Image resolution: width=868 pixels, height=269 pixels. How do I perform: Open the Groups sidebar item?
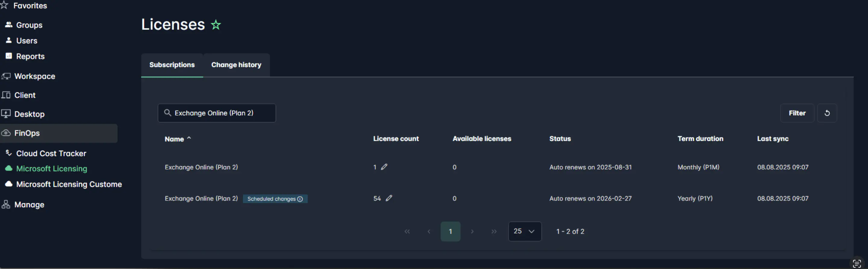click(x=29, y=25)
